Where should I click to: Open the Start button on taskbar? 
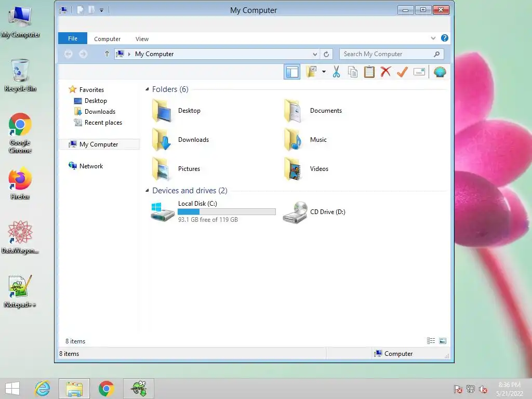click(12, 389)
